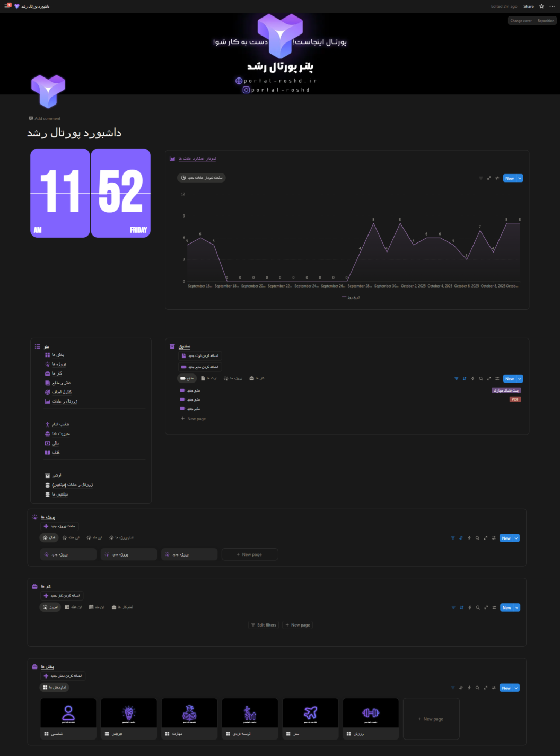Click the Change cover button
Image resolution: width=560 pixels, height=756 pixels.
pos(521,21)
